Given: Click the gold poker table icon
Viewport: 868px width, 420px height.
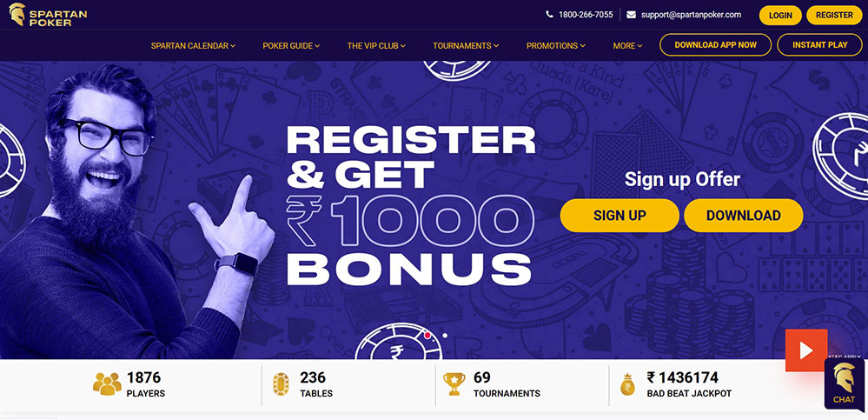Looking at the screenshot, I should point(281,384).
